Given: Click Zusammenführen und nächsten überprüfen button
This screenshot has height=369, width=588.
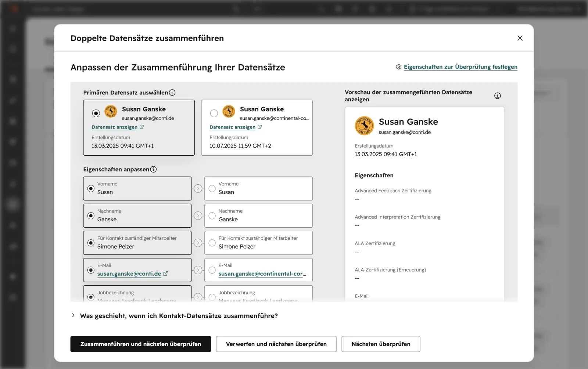Looking at the screenshot, I should [141, 344].
